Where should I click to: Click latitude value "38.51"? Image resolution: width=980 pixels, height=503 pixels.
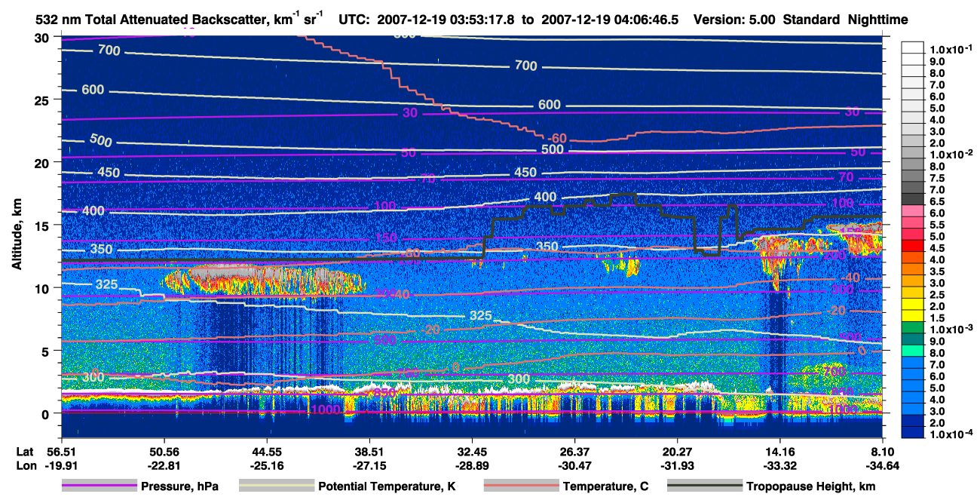(x=369, y=451)
